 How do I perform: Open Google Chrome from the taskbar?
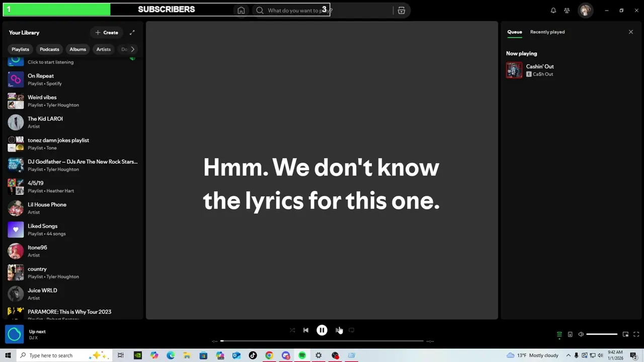(x=269, y=355)
